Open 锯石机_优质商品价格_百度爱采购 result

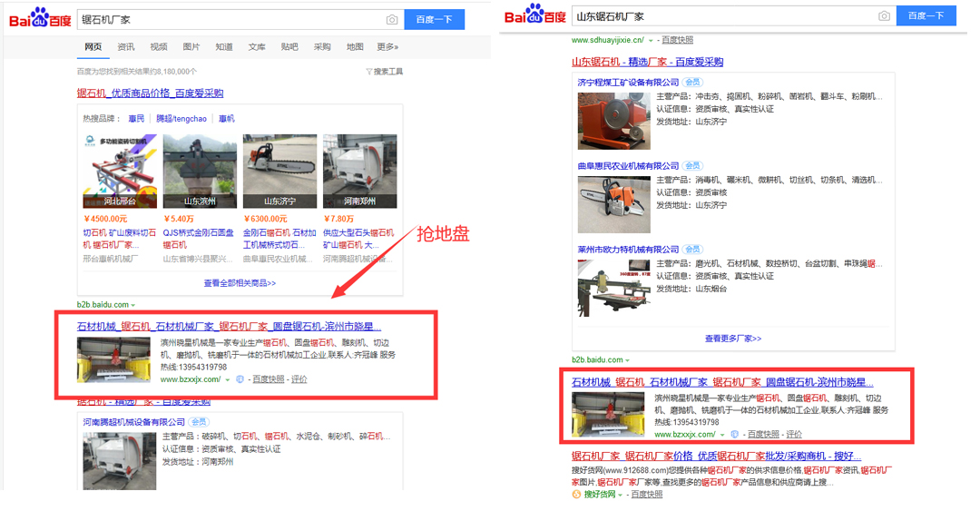pyautogui.click(x=150, y=93)
